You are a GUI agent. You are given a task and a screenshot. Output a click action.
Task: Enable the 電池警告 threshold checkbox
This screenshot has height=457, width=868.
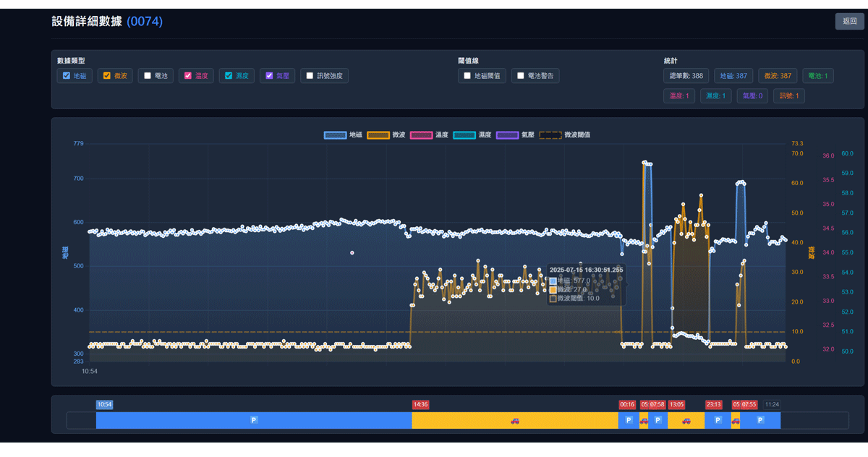[521, 76]
